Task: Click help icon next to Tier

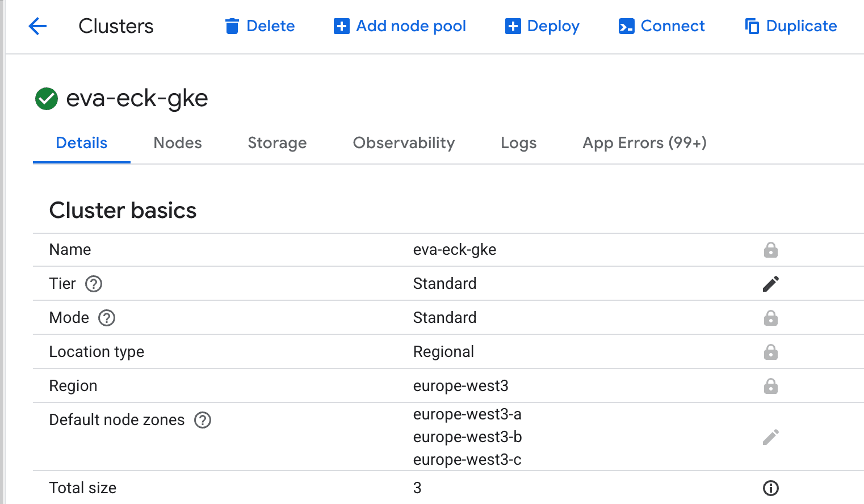Action: [94, 284]
